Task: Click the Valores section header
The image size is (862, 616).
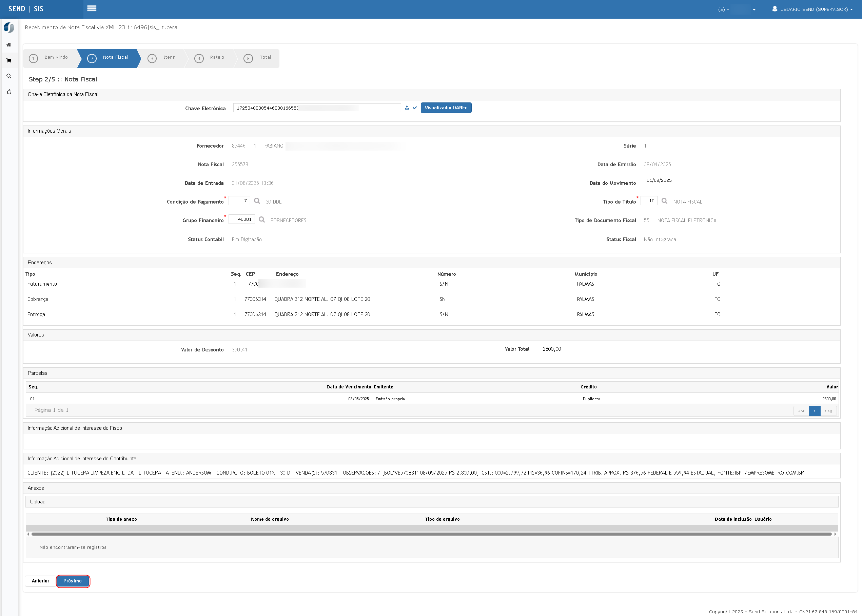Action: point(432,334)
